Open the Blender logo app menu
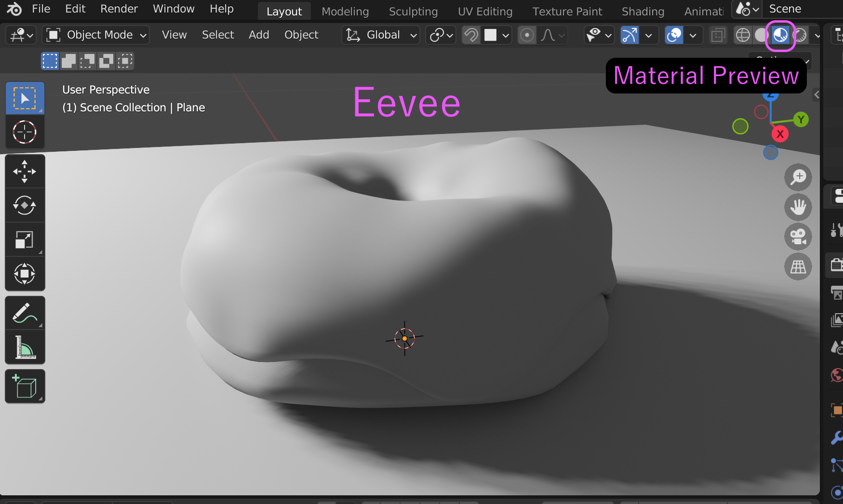 (14, 9)
